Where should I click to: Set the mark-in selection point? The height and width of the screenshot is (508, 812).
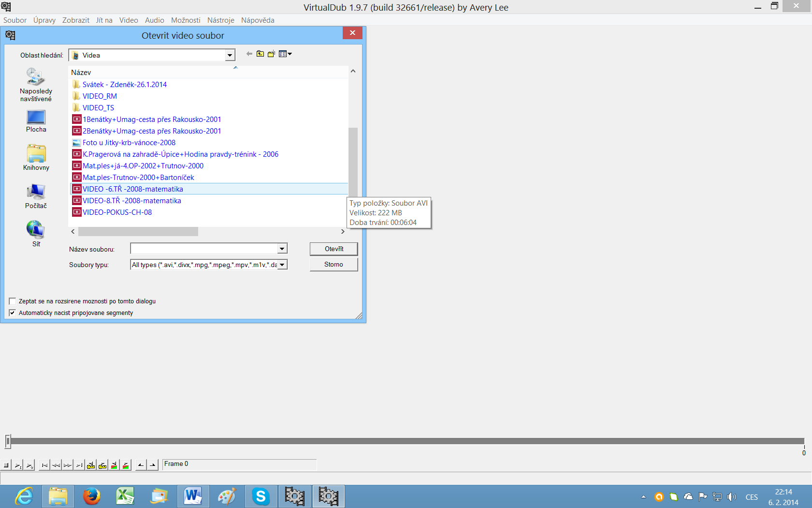[x=141, y=465]
